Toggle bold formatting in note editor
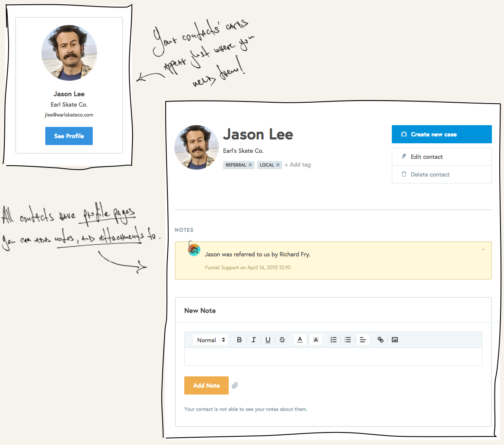 (239, 340)
